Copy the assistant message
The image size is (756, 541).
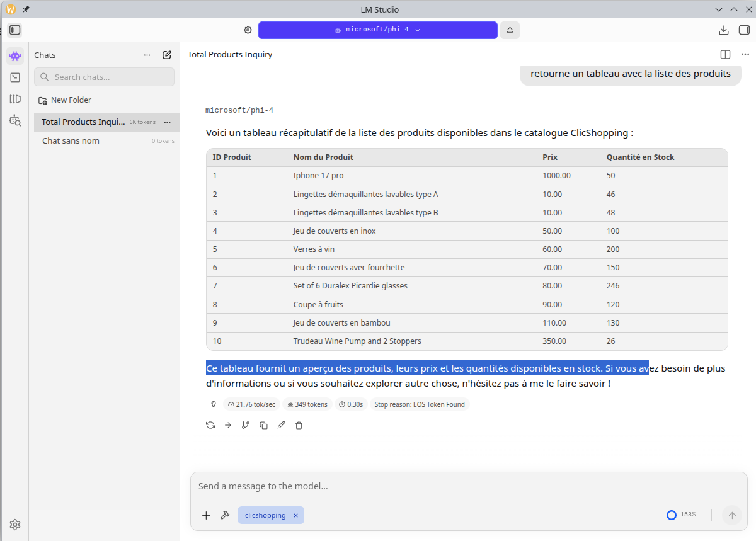click(x=263, y=425)
